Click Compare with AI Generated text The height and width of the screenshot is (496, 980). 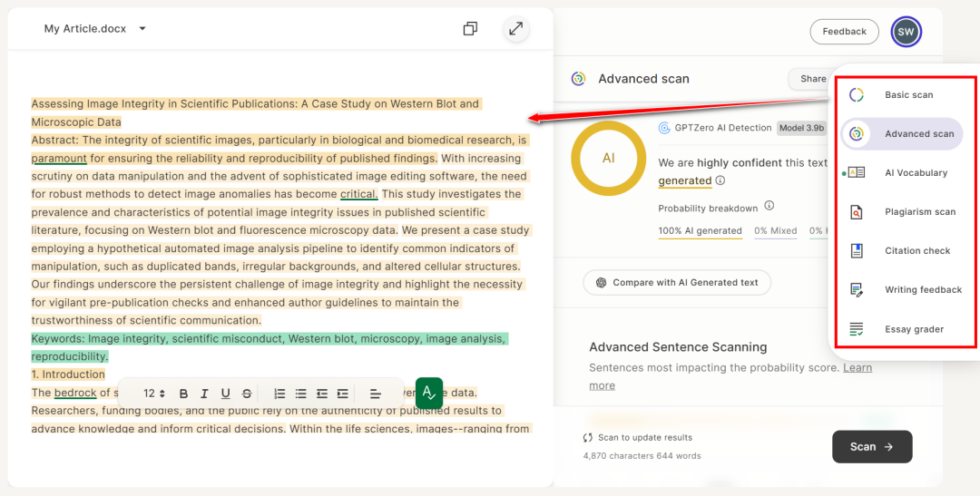tap(677, 283)
